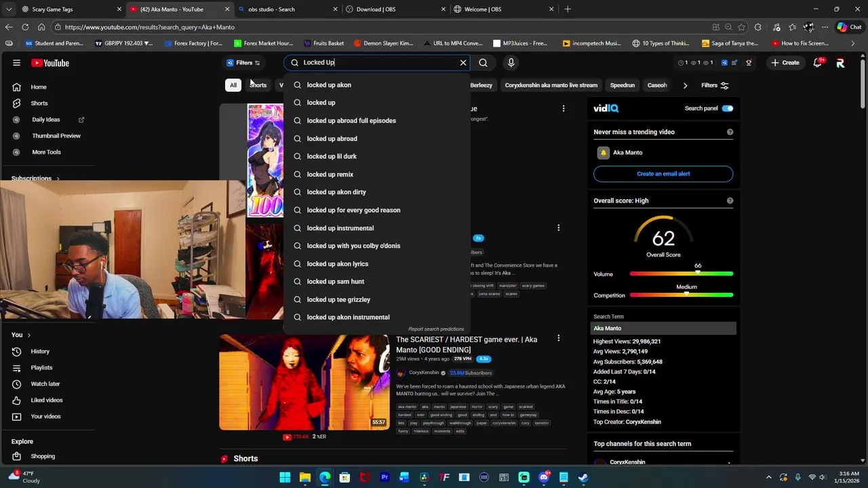Open three-dot menu of first search result
Viewport: 868px width, 488px height.
point(563,108)
